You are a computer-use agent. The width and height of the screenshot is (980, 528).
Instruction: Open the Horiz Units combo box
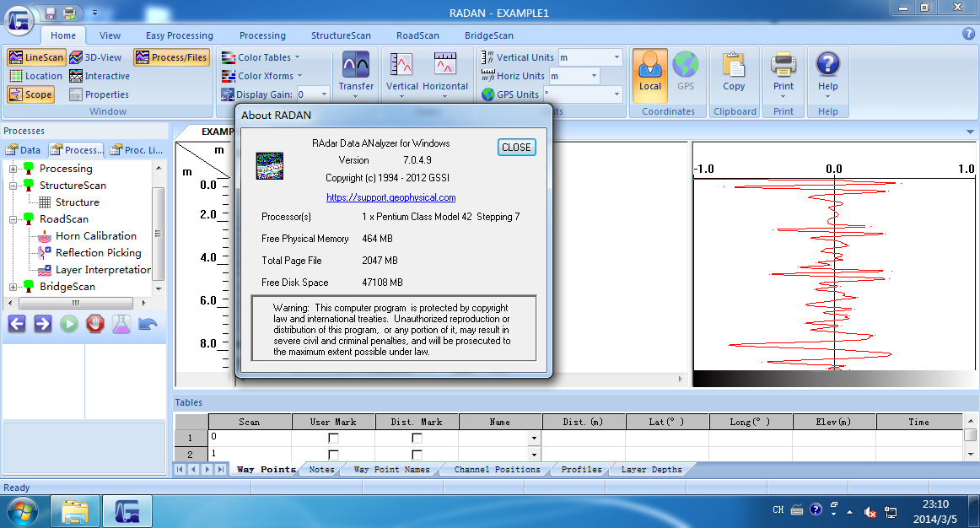594,76
